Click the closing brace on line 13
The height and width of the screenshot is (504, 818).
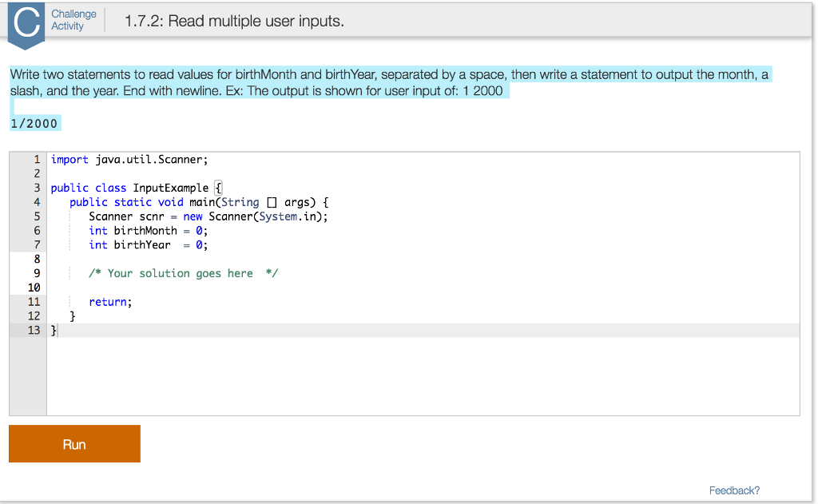click(x=54, y=330)
